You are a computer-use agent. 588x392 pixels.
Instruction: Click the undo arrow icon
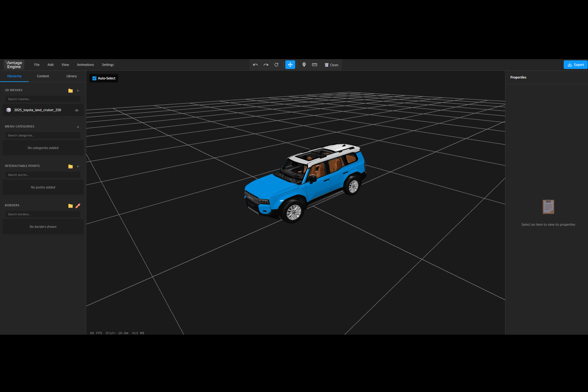[x=255, y=65]
